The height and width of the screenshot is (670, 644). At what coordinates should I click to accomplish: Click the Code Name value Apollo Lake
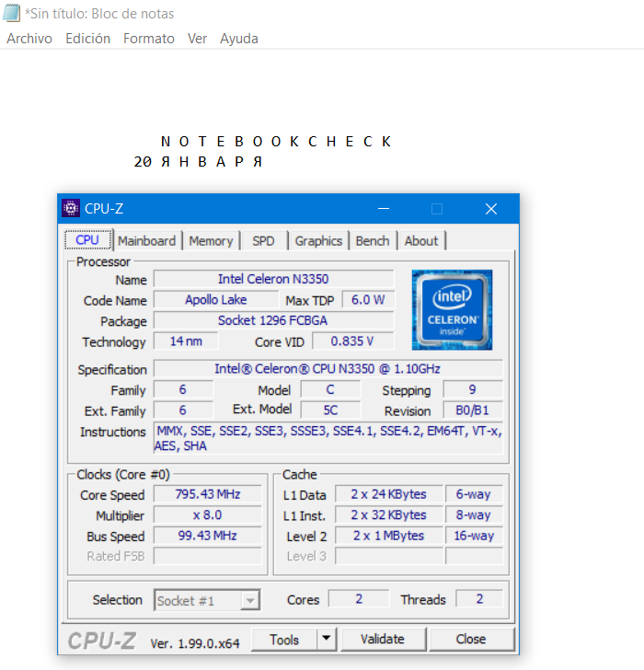(x=216, y=299)
